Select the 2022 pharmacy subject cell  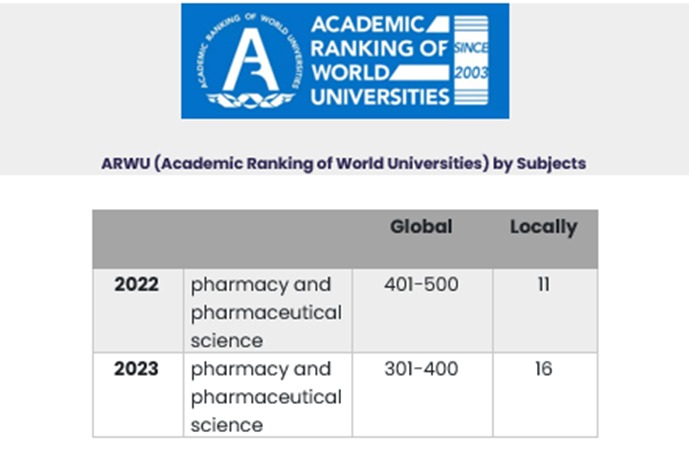266,311
